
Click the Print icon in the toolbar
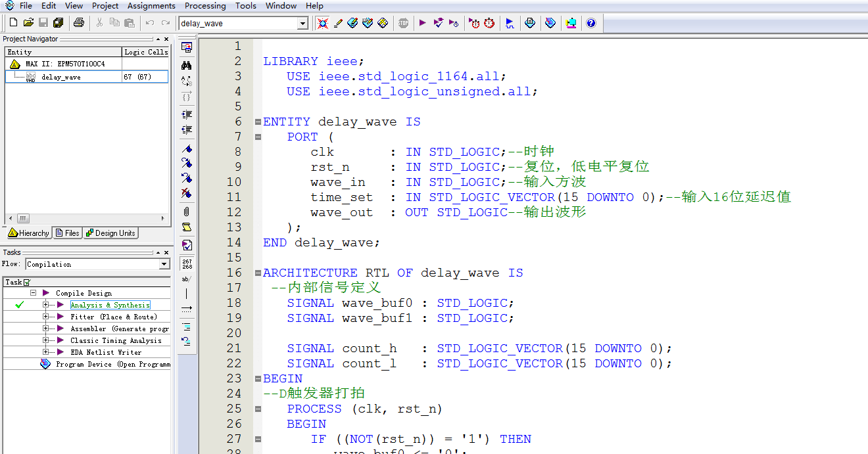(79, 23)
